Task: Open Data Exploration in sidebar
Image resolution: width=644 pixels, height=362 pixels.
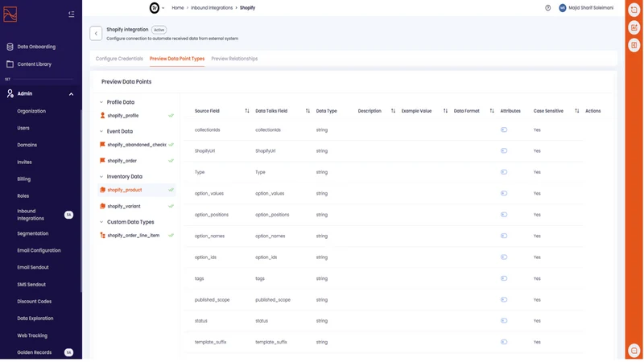Action: (35, 319)
